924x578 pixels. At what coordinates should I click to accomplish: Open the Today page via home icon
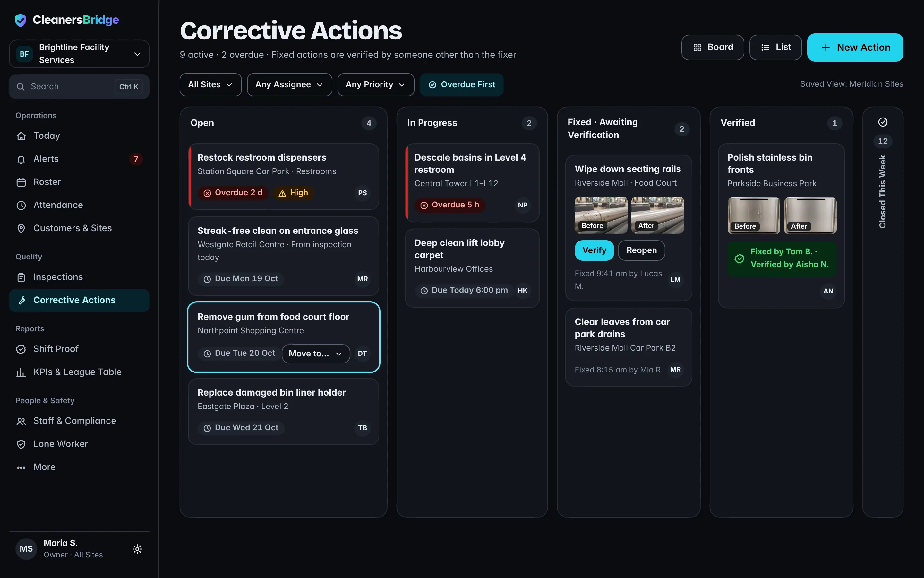tap(21, 136)
